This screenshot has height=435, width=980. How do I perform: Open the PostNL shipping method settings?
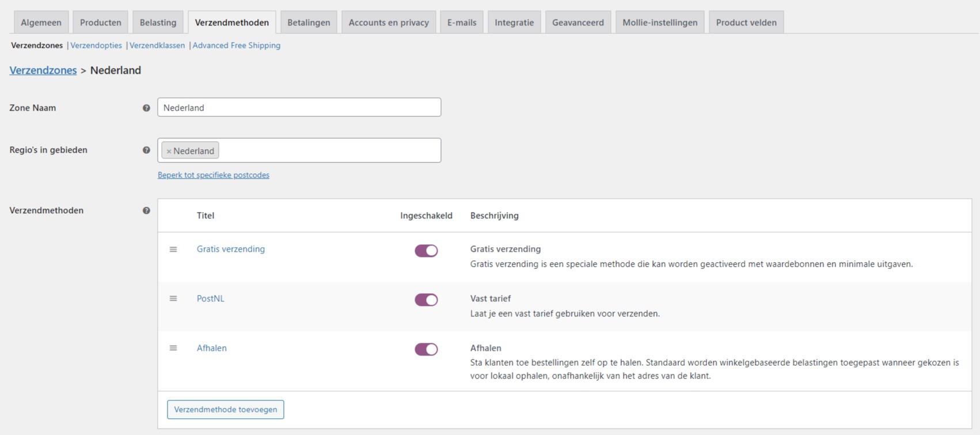(x=211, y=298)
